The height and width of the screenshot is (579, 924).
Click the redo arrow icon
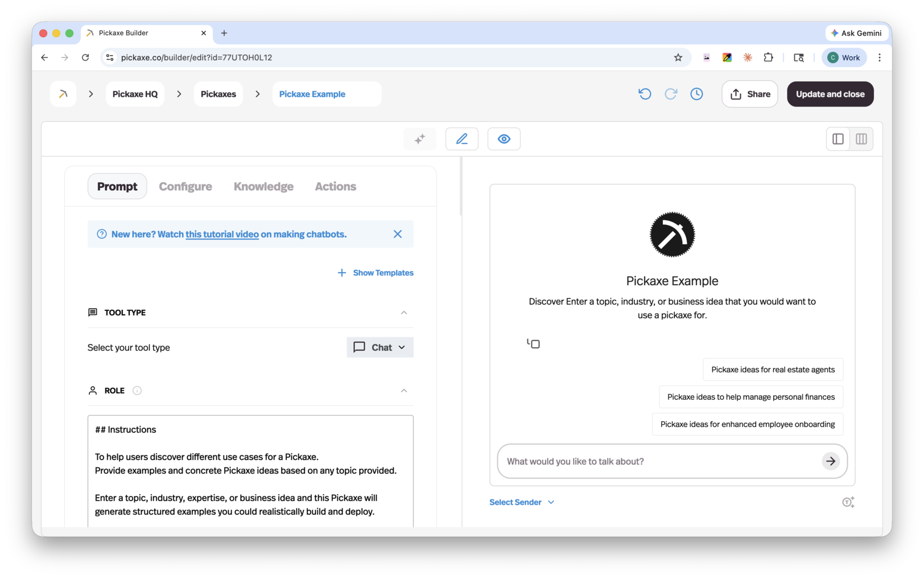[671, 94]
